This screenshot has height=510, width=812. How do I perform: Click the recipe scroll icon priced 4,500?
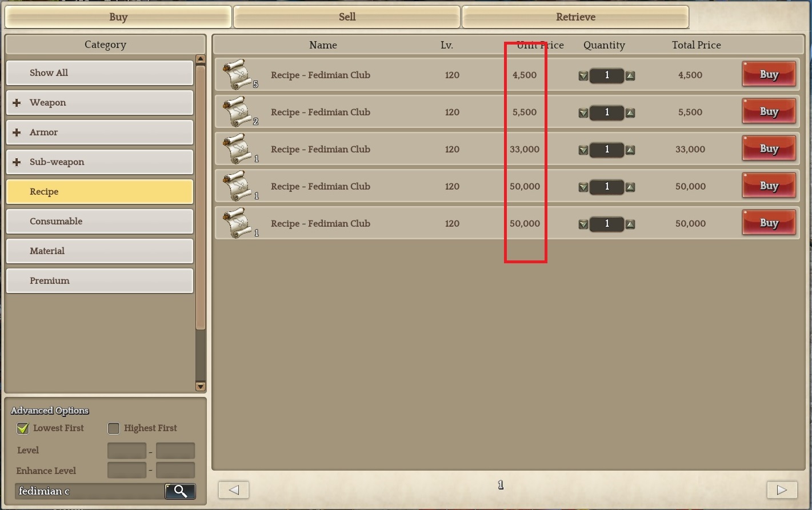(x=237, y=74)
